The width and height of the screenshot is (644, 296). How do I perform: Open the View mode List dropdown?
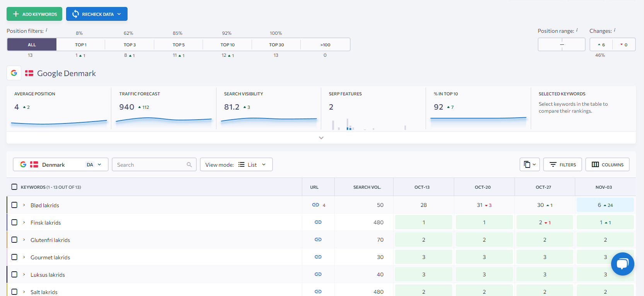point(236,164)
